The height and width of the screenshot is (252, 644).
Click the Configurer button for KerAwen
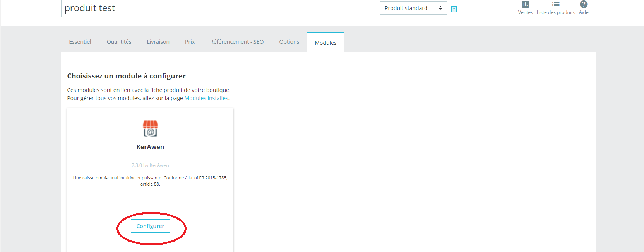tap(150, 226)
